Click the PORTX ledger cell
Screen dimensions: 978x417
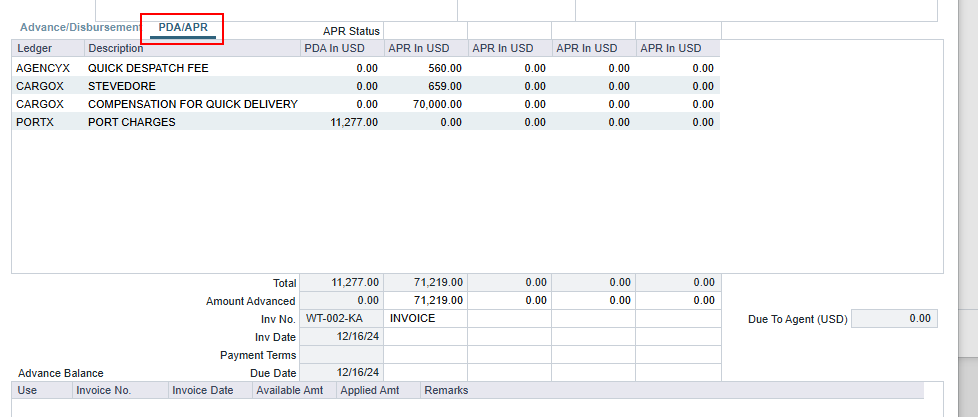pos(36,122)
